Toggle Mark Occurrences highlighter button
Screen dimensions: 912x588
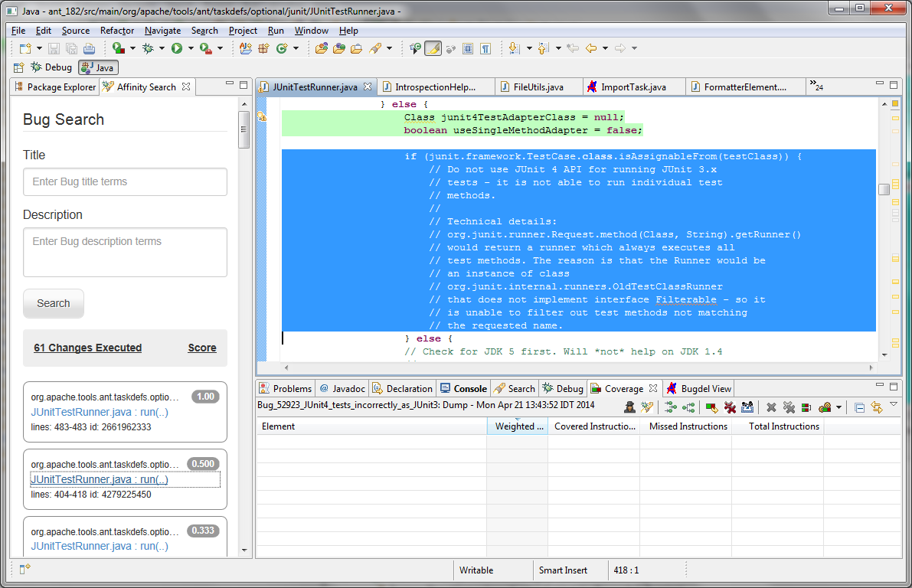tap(433, 48)
